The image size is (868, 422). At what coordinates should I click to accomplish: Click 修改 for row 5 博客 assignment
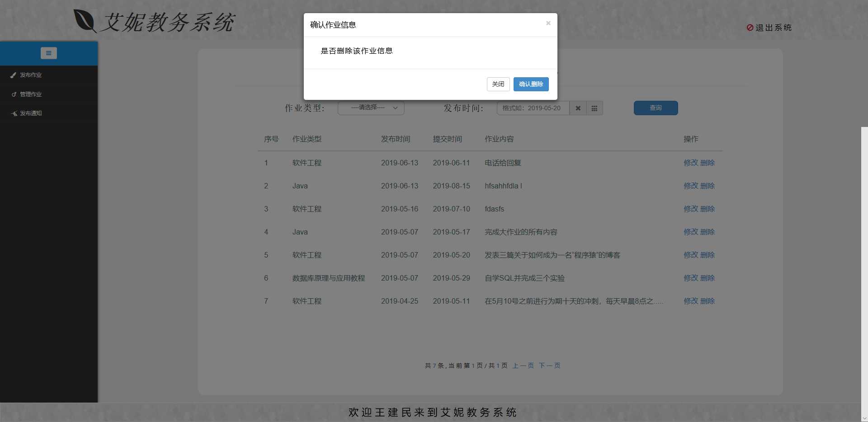pyautogui.click(x=691, y=255)
